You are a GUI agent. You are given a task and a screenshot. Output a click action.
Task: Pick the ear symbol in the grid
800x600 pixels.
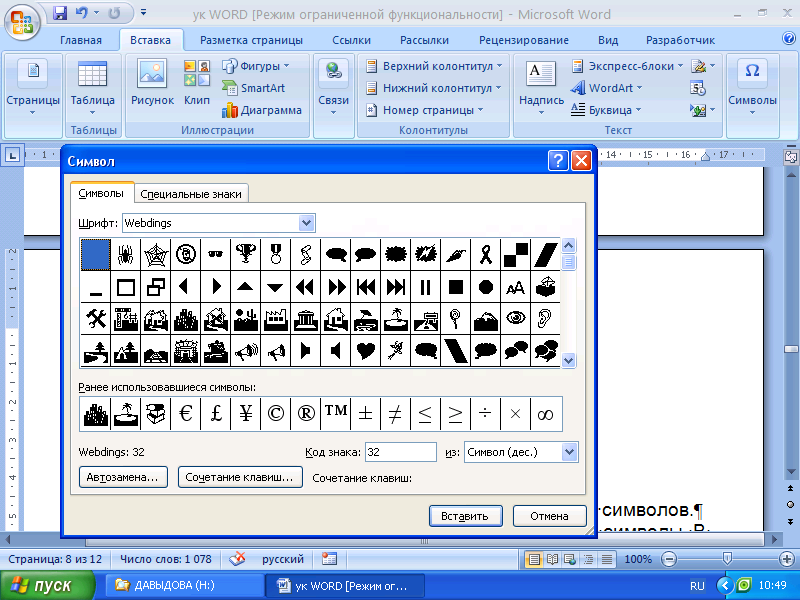(x=545, y=319)
